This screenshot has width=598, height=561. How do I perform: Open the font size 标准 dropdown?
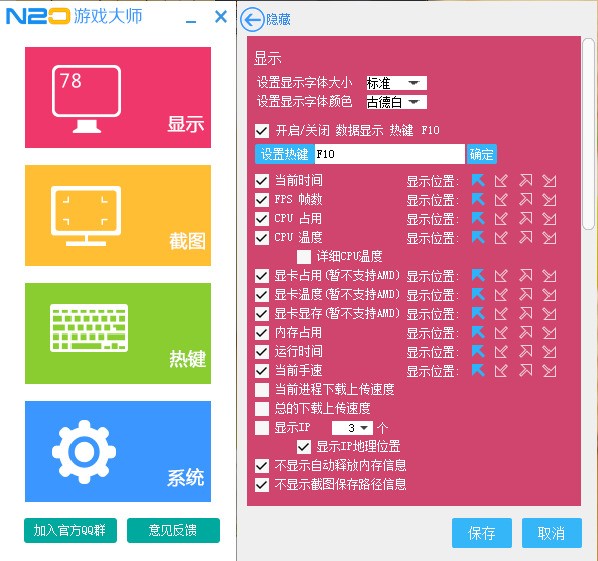[x=396, y=83]
